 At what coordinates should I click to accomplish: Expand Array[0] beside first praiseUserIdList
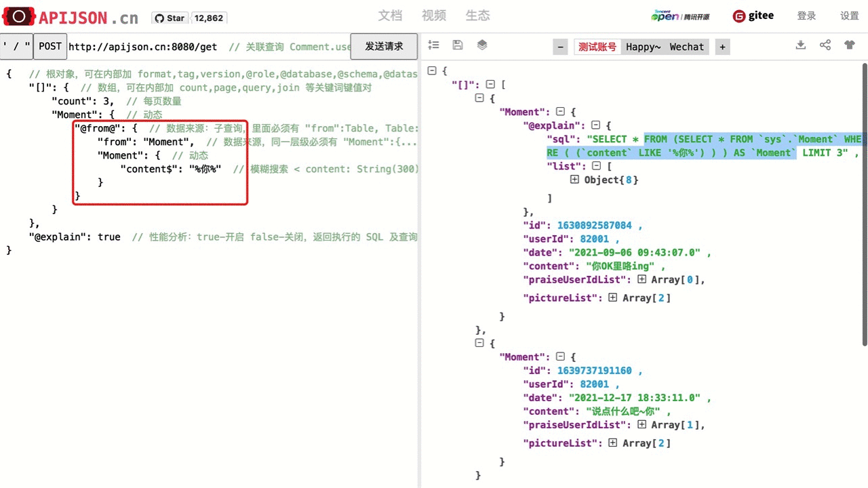[642, 279]
